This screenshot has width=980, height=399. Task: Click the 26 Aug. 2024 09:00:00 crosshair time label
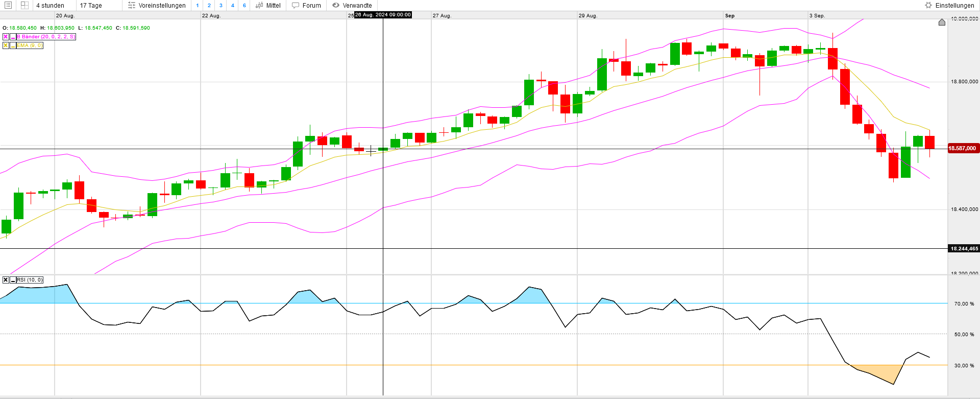pos(383,15)
